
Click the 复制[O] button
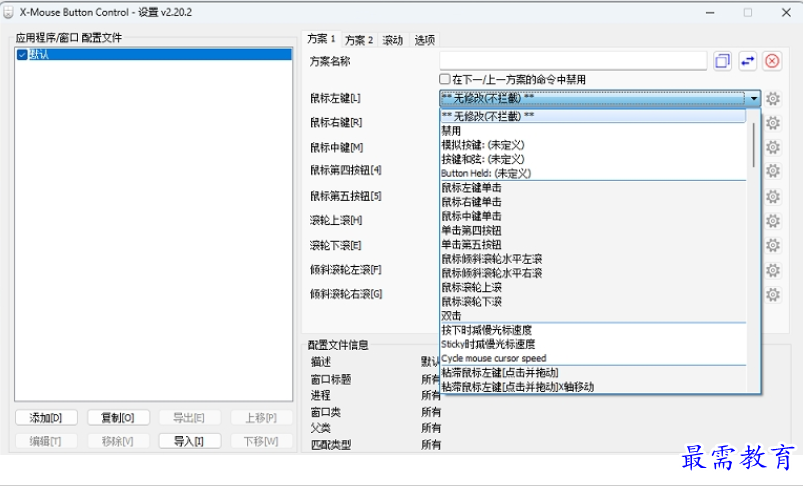tap(118, 418)
